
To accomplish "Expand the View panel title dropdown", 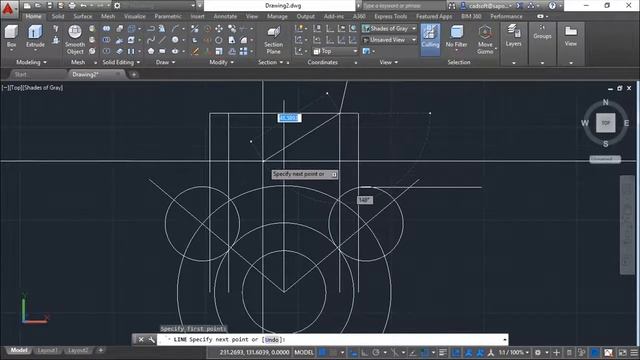I will pos(389,62).
